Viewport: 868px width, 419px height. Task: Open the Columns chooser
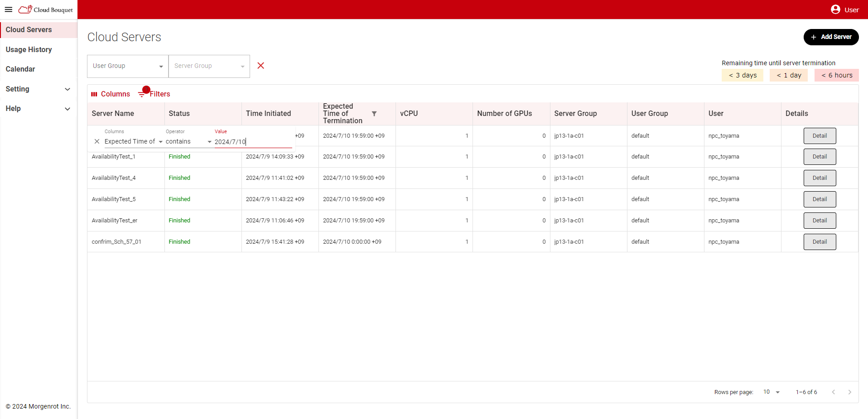tap(111, 94)
